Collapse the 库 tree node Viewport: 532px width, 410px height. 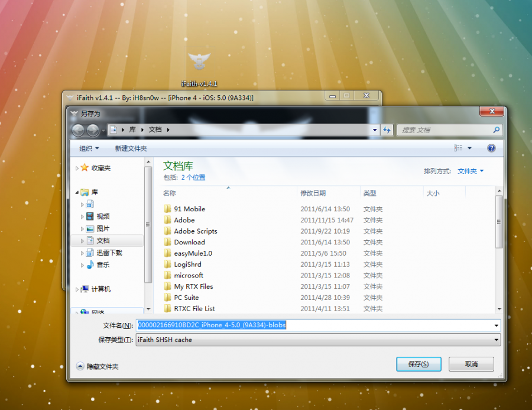pos(77,193)
